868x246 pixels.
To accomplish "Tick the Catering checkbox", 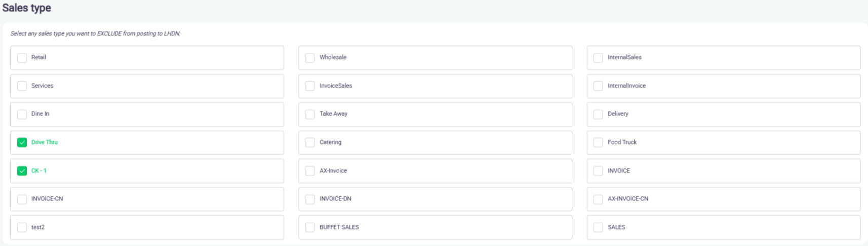I will (x=310, y=143).
